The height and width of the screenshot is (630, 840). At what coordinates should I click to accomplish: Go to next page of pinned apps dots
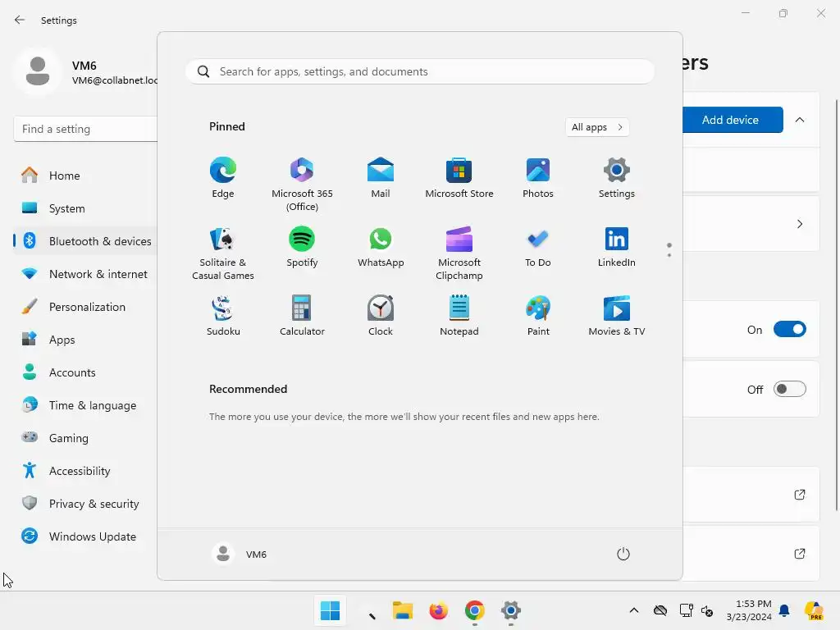point(669,255)
